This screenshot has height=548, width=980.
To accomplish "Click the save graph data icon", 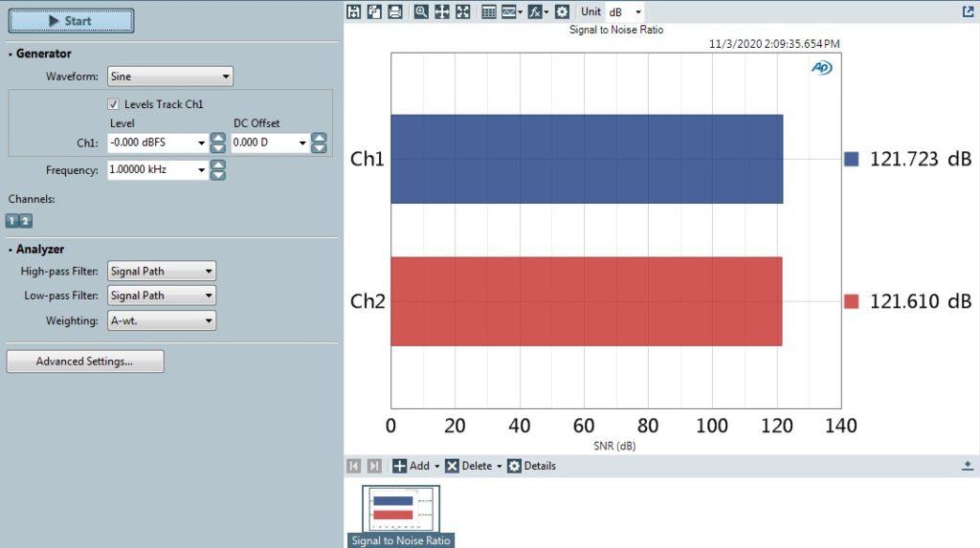I will pos(354,11).
